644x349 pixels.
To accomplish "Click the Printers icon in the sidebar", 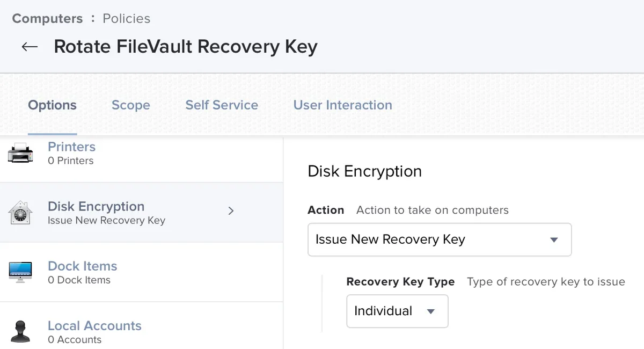I will (x=20, y=152).
